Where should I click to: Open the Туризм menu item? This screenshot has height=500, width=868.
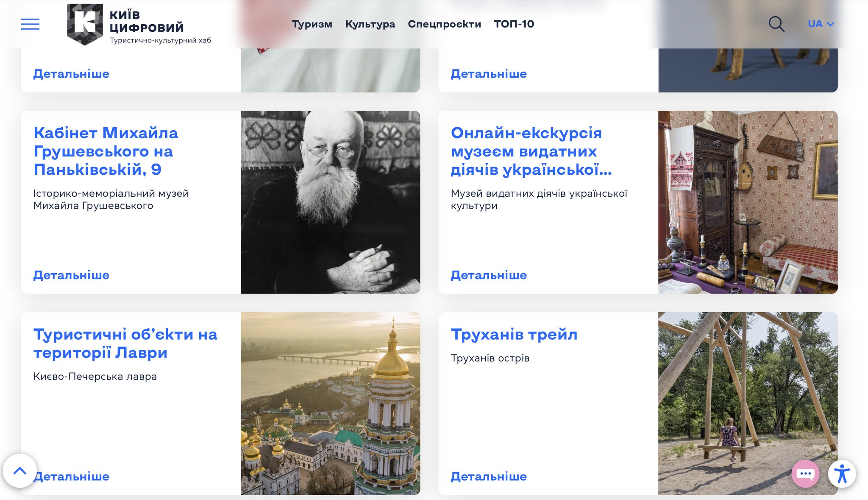[x=312, y=24]
